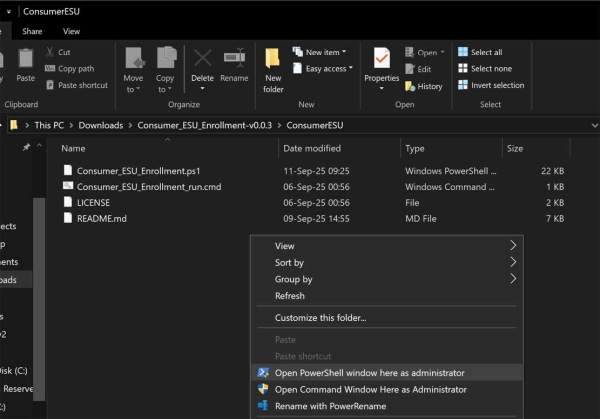The image size is (600, 419).
Task: Sort by the Date modified column header
Action: 312,148
